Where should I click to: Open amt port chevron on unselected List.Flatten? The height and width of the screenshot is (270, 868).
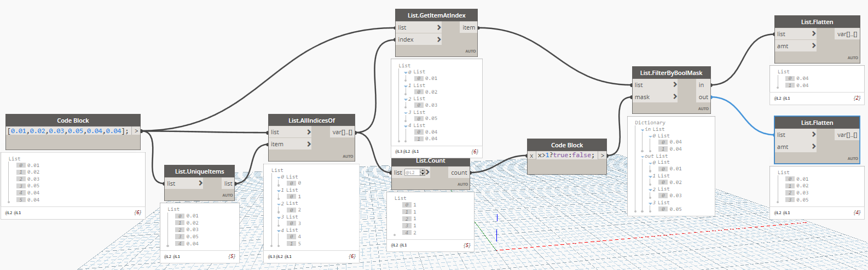pos(814,46)
